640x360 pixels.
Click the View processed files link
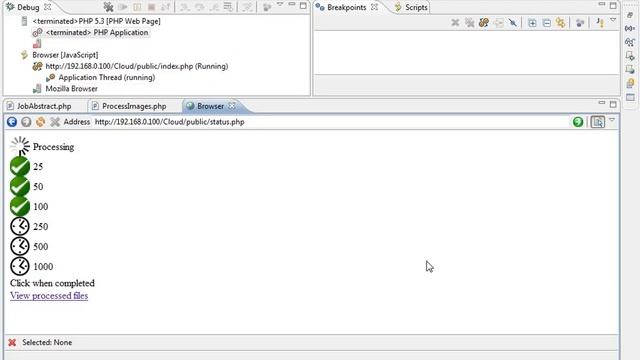pyautogui.click(x=49, y=296)
